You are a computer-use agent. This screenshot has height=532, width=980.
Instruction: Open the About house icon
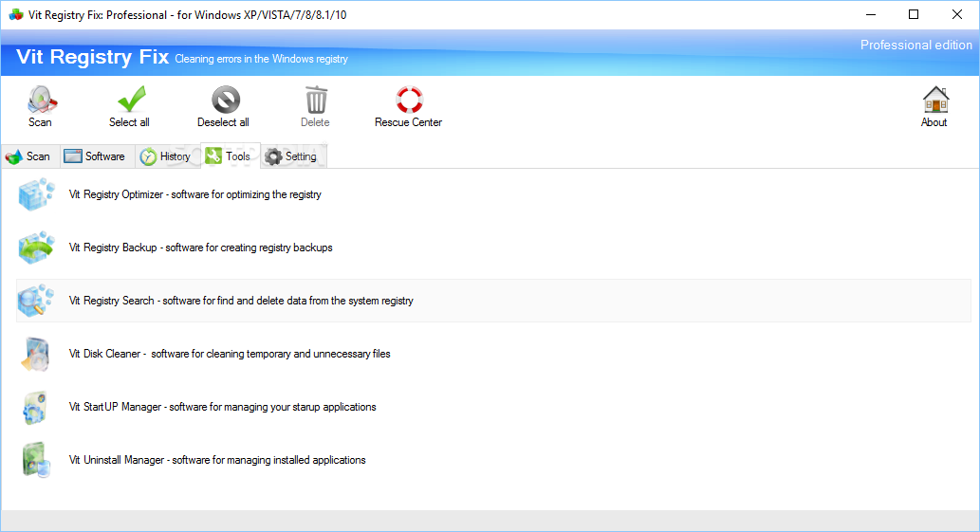tap(935, 100)
